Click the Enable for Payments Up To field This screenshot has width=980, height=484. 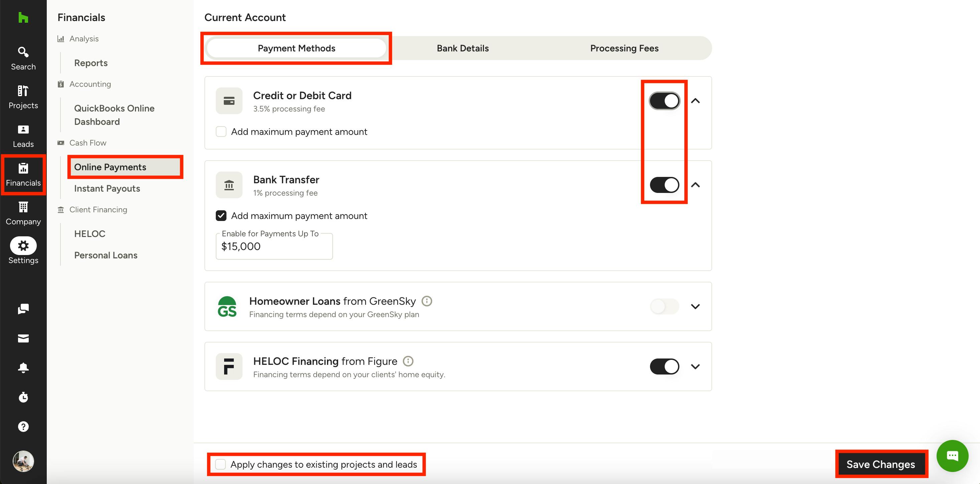(274, 246)
